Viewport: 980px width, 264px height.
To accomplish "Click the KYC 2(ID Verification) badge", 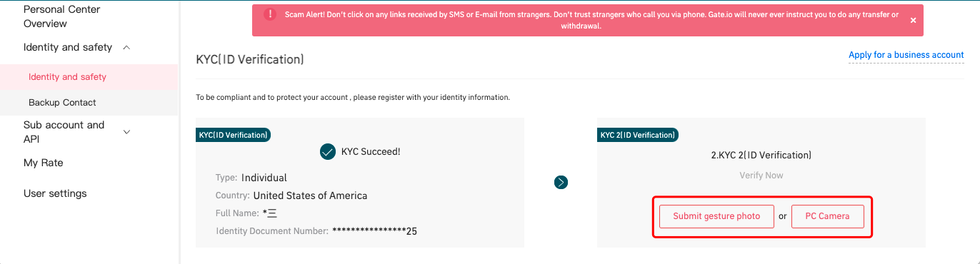I will coord(638,135).
